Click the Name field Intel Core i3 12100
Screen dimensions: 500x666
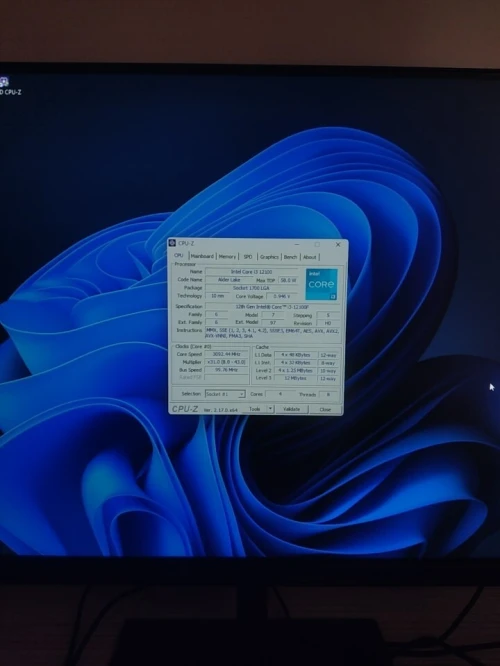[251, 271]
